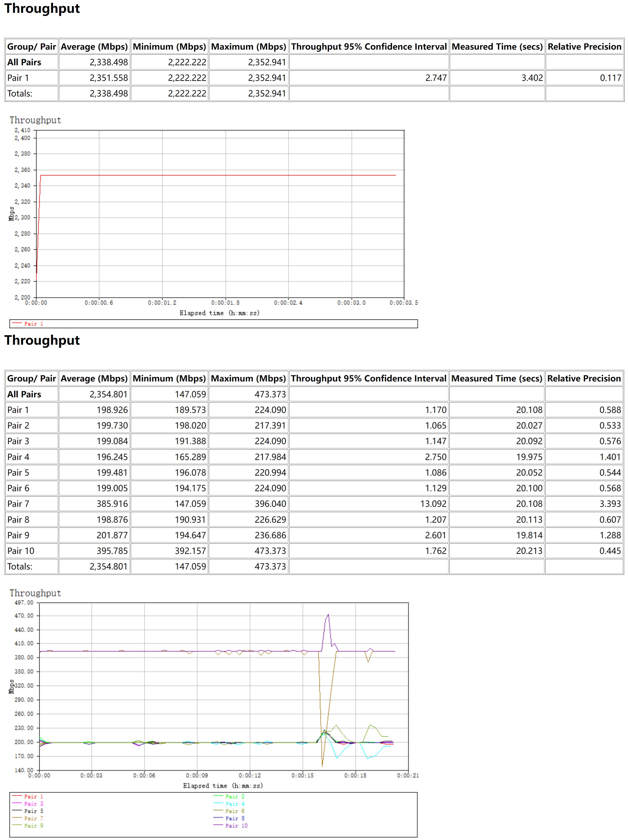Click Pair 9 average 201.877

point(112,535)
